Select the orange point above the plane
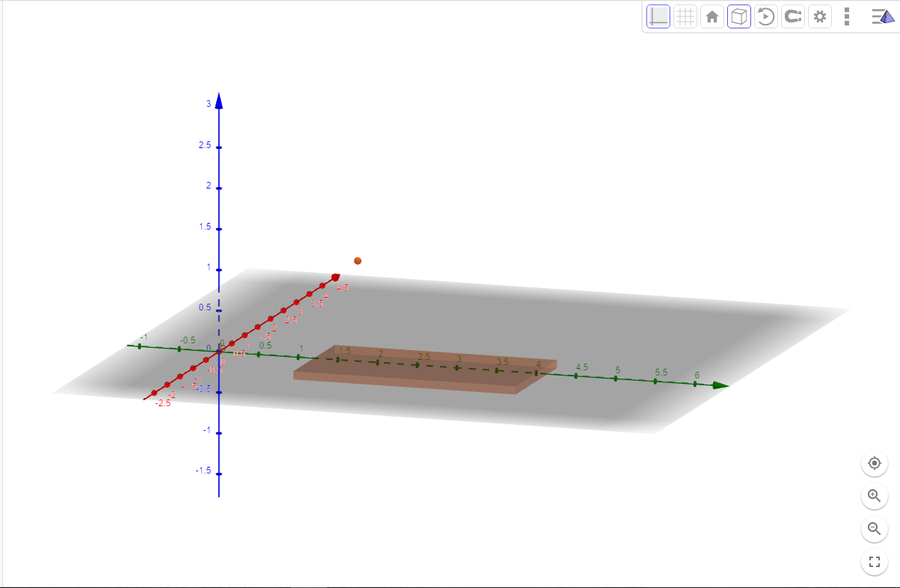The width and height of the screenshot is (900, 588). (x=358, y=260)
